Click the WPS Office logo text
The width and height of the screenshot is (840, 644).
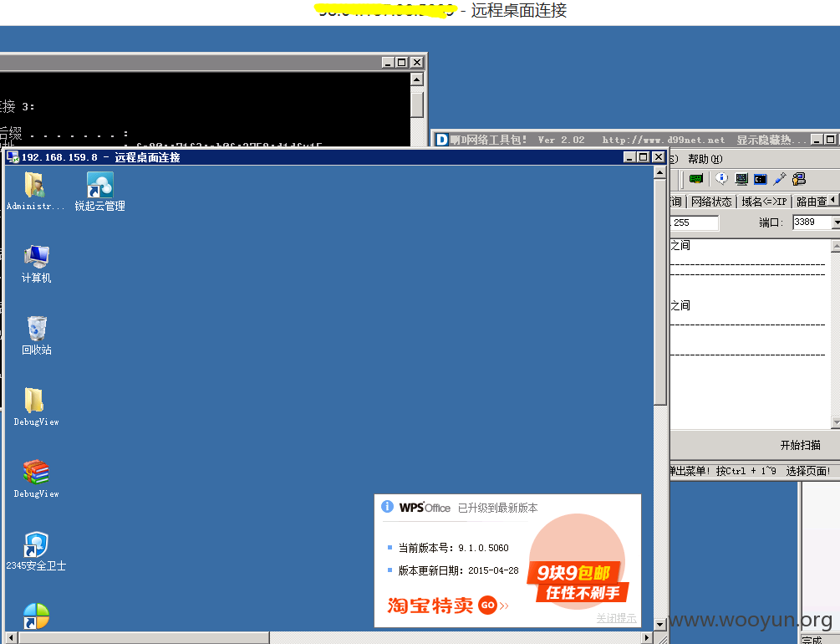pos(425,508)
